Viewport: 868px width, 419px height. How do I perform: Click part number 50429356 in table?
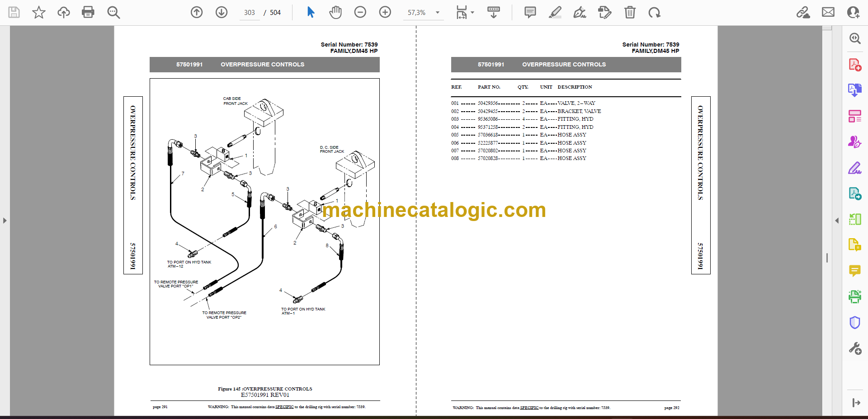coord(488,103)
